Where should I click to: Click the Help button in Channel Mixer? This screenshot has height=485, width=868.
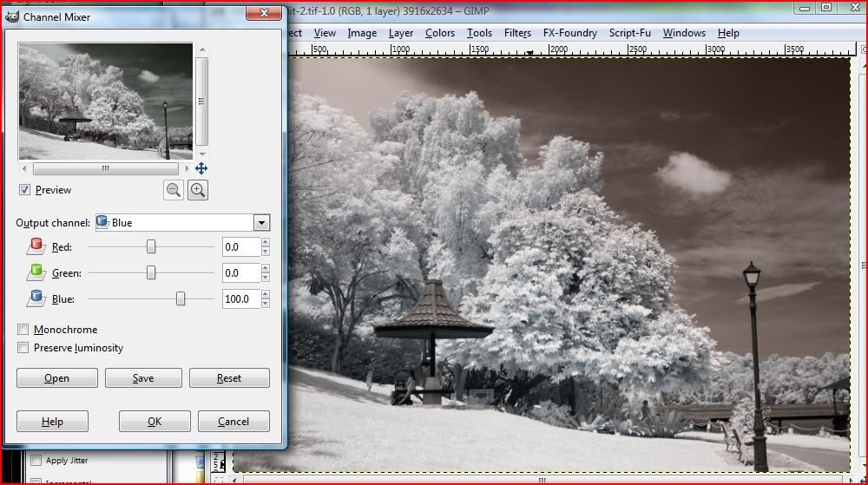coord(52,422)
